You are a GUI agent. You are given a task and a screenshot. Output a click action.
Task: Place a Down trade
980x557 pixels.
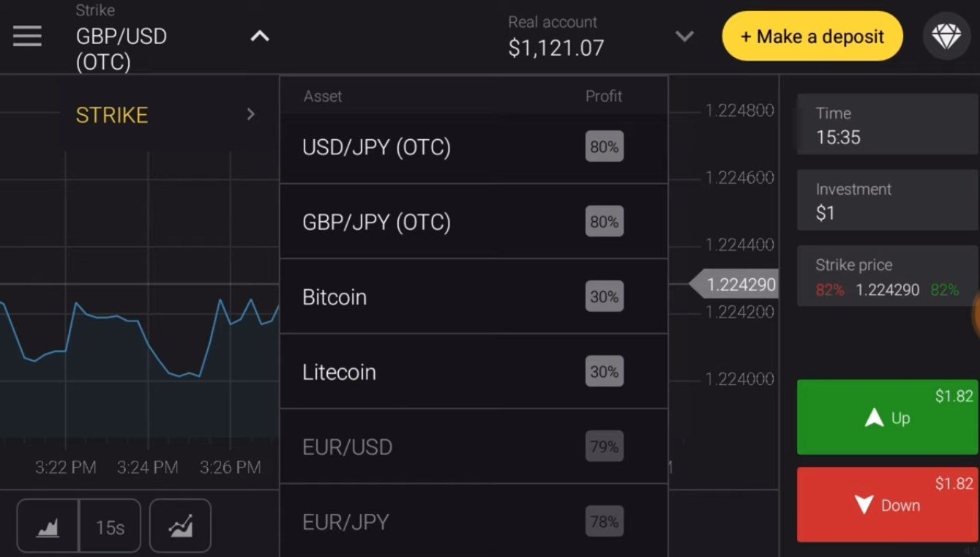[887, 505]
